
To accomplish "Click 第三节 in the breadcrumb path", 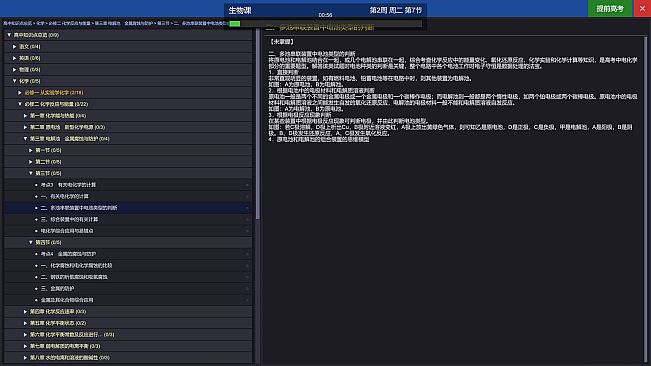I will pos(164,23).
